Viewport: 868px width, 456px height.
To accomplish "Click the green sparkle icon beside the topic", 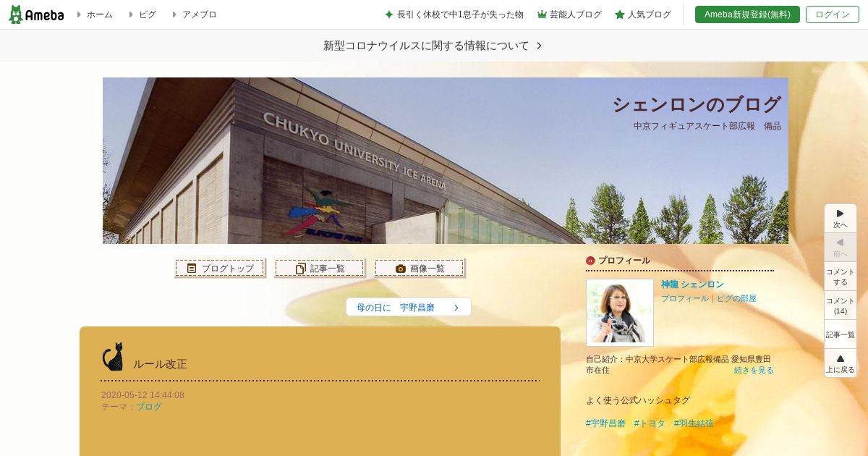I will coord(389,14).
